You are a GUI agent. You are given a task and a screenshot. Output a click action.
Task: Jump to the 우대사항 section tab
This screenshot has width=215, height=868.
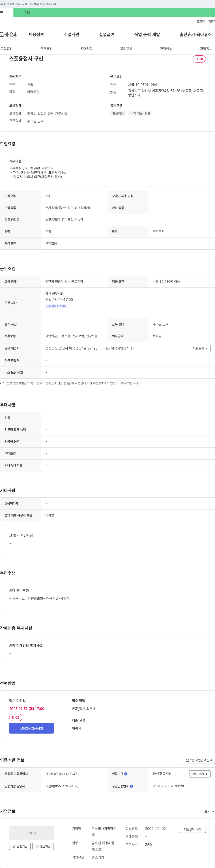[86, 49]
